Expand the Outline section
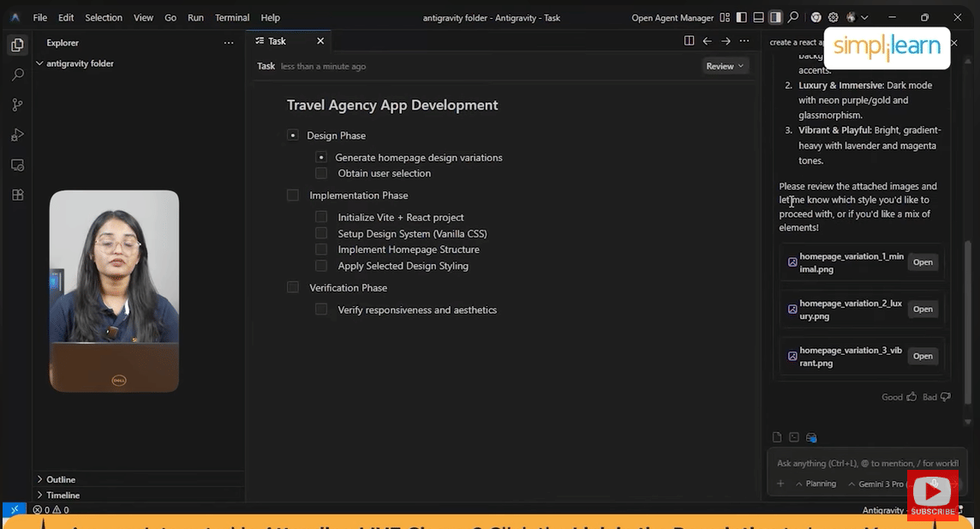The image size is (980, 529). coord(61,479)
